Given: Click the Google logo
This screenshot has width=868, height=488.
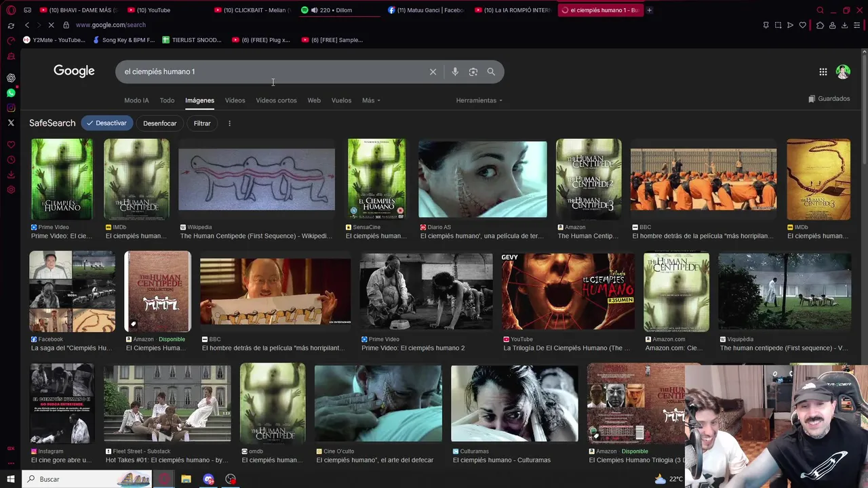Looking at the screenshot, I should (74, 71).
